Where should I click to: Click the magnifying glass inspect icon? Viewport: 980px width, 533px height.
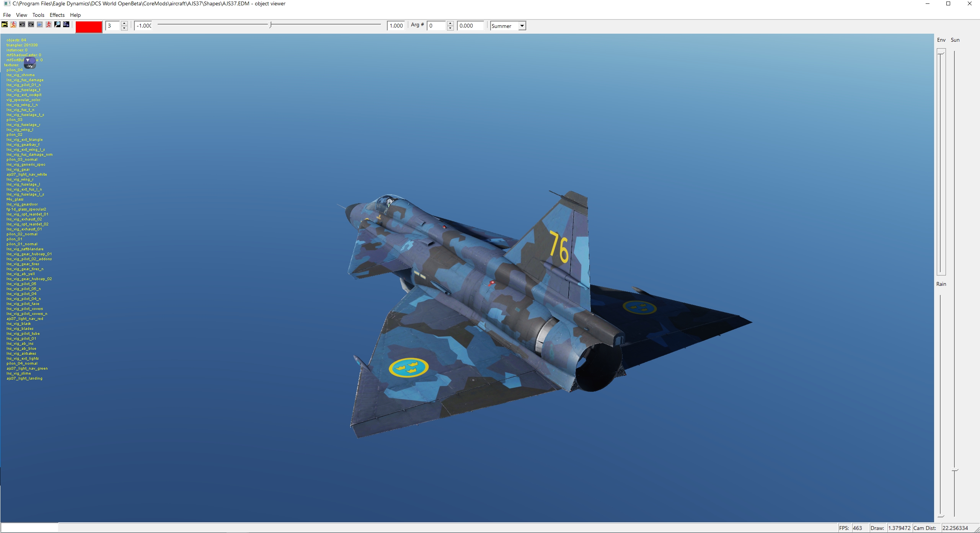click(x=57, y=24)
